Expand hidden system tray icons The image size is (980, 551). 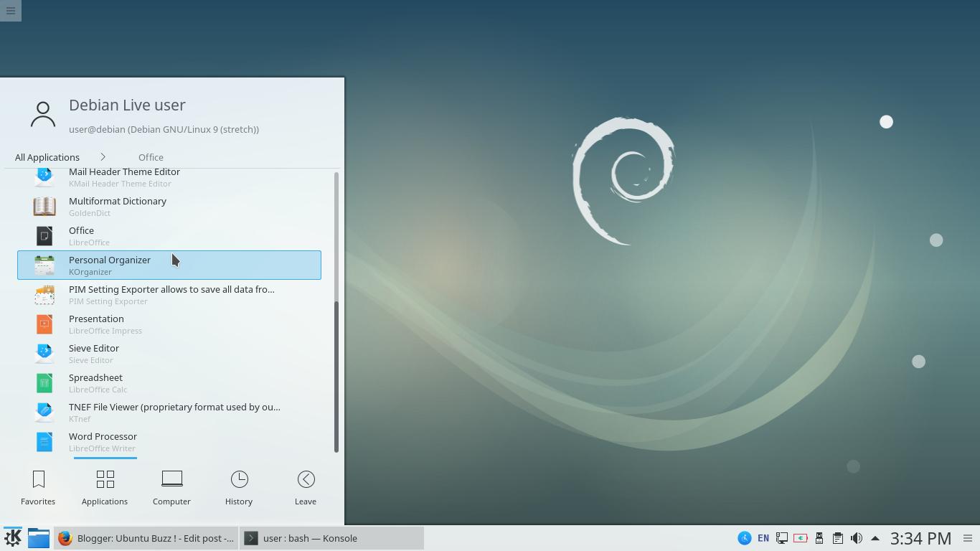click(x=875, y=537)
